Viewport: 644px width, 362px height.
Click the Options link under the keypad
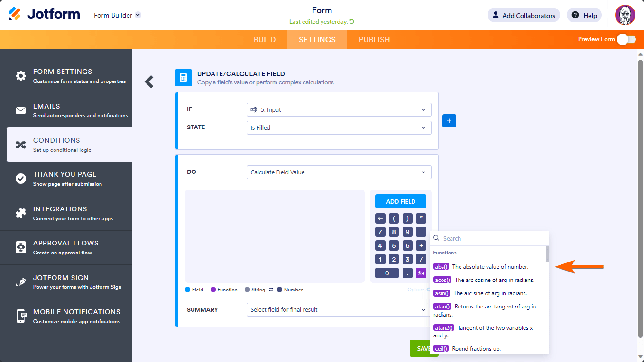point(419,290)
